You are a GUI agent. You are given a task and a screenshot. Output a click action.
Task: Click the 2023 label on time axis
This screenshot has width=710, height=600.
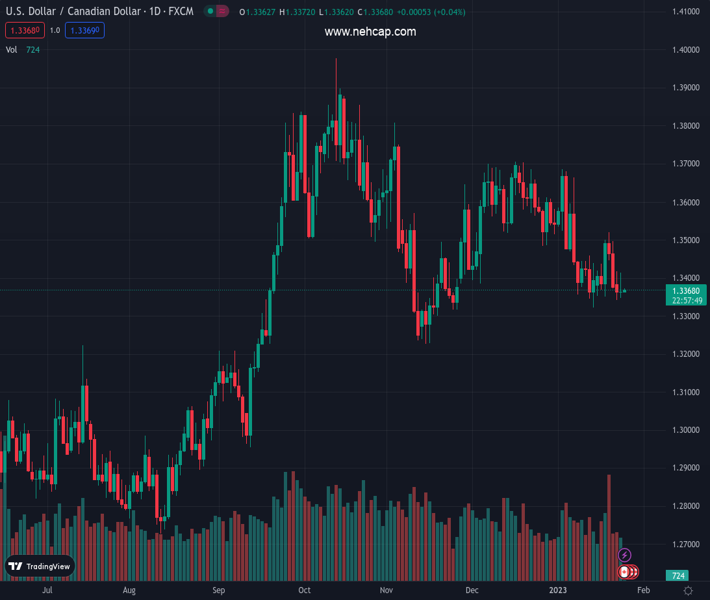[x=558, y=590]
